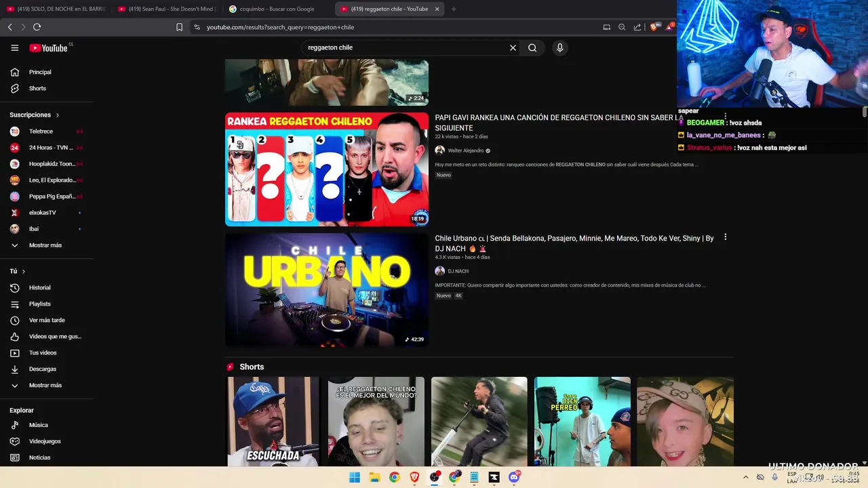This screenshot has height=488, width=868.
Task: Go back in browser history
Action: pos(9,27)
